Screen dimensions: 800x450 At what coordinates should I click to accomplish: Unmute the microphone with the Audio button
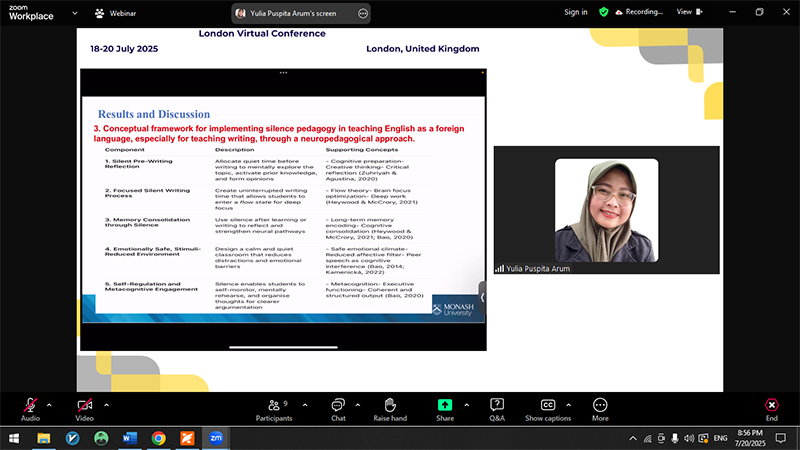pyautogui.click(x=30, y=406)
